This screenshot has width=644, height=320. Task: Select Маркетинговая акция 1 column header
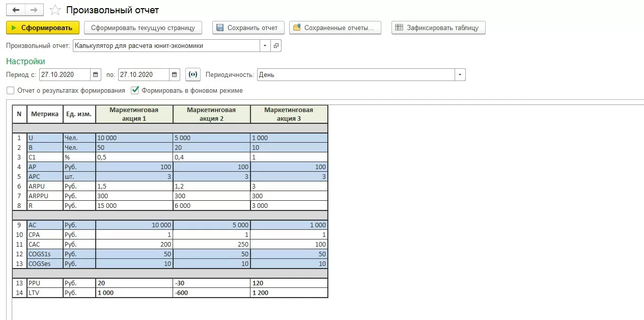pyautogui.click(x=134, y=114)
